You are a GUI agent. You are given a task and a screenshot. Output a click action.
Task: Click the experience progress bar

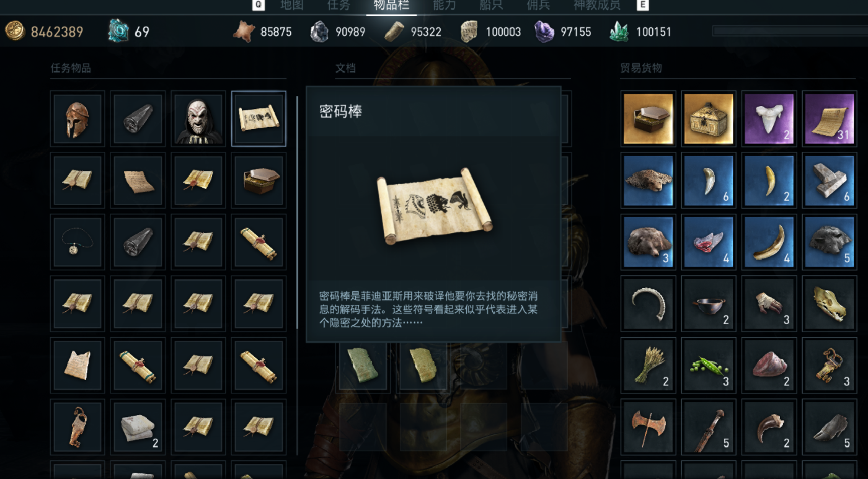(x=790, y=31)
